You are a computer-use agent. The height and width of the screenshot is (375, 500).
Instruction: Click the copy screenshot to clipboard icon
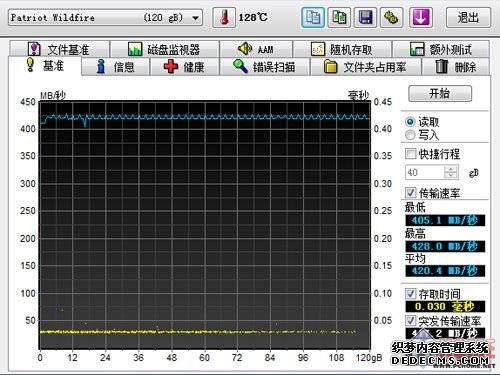coord(339,17)
